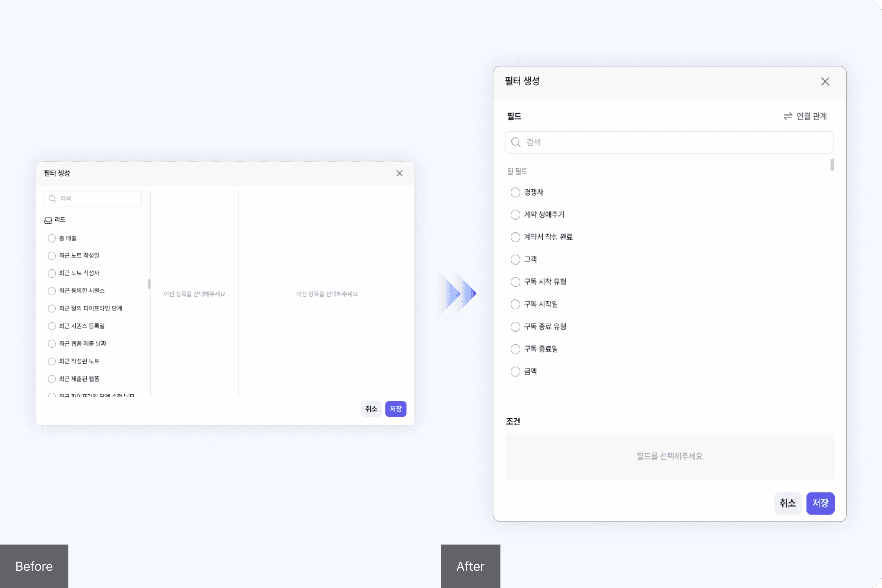Click the 검색 input in the After dialog
The height and width of the screenshot is (588, 882).
point(675,143)
